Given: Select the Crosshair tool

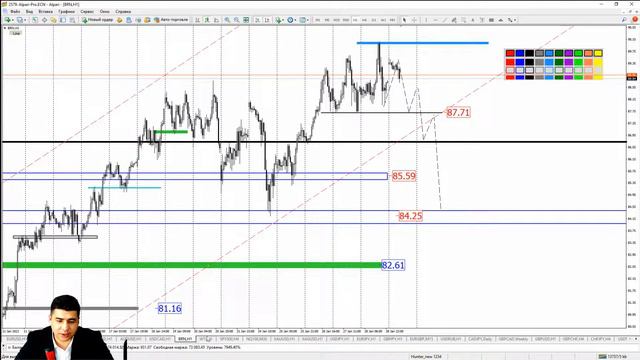Looking at the screenshot, I should [414, 20].
